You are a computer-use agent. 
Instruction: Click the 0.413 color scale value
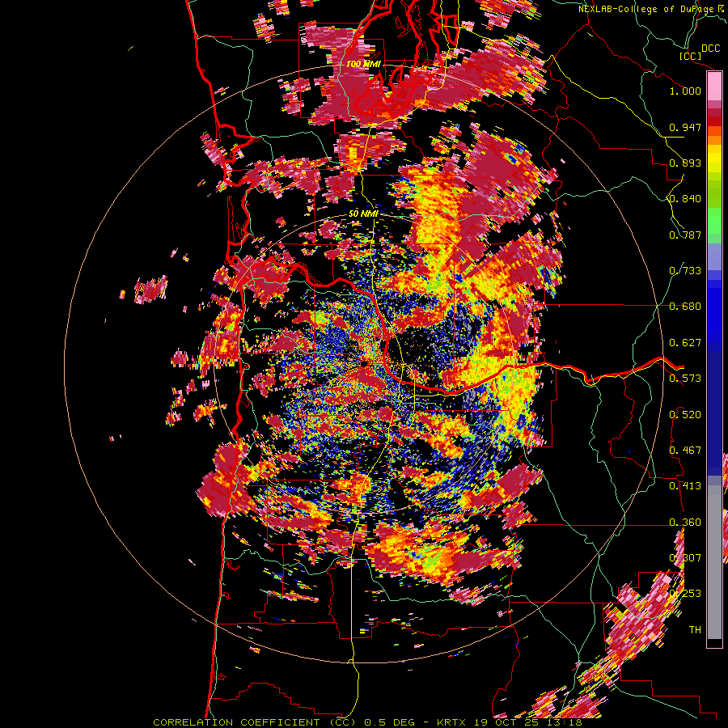tap(685, 486)
